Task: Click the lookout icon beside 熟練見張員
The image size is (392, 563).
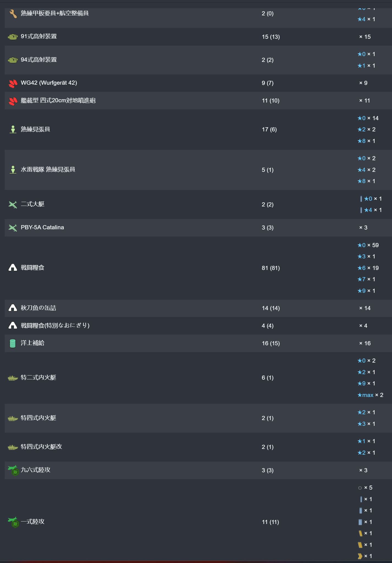Action: point(13,129)
